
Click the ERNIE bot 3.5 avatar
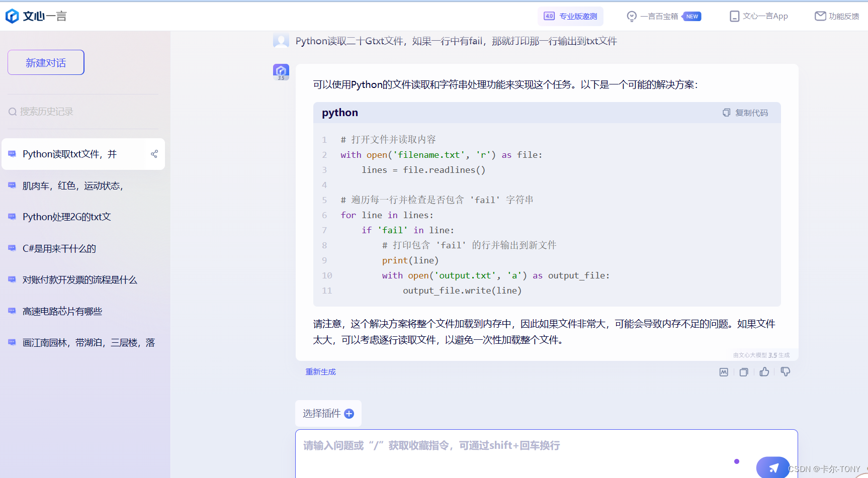(281, 72)
